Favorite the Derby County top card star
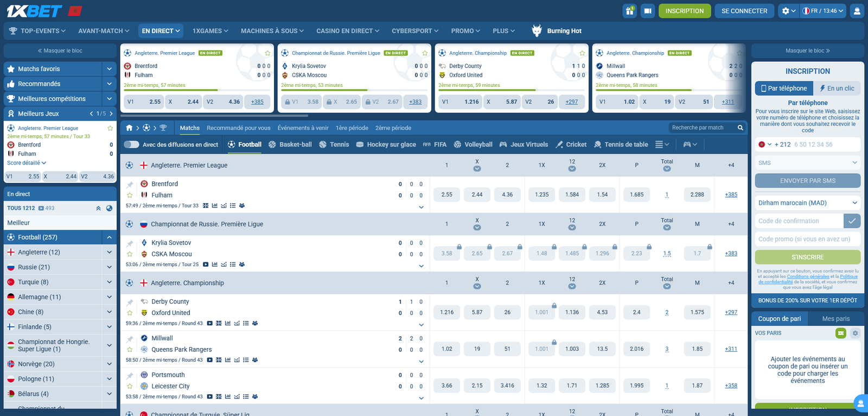The width and height of the screenshot is (868, 416). click(582, 53)
